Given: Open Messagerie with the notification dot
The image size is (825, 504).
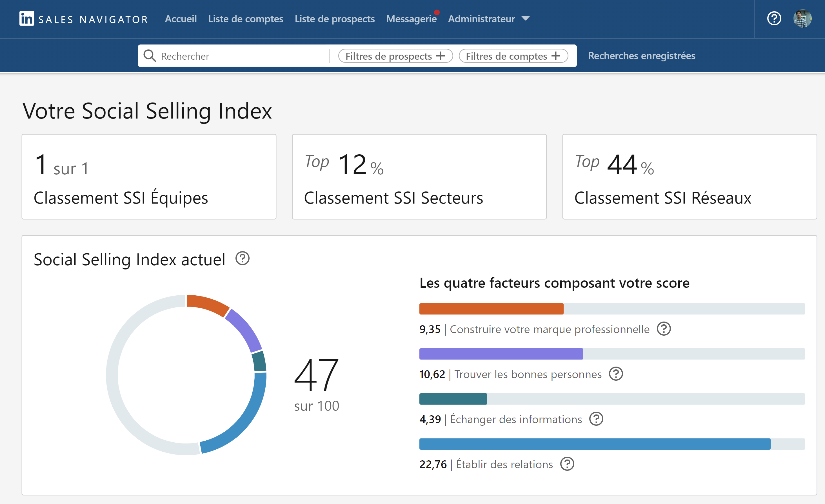Looking at the screenshot, I should click(411, 19).
